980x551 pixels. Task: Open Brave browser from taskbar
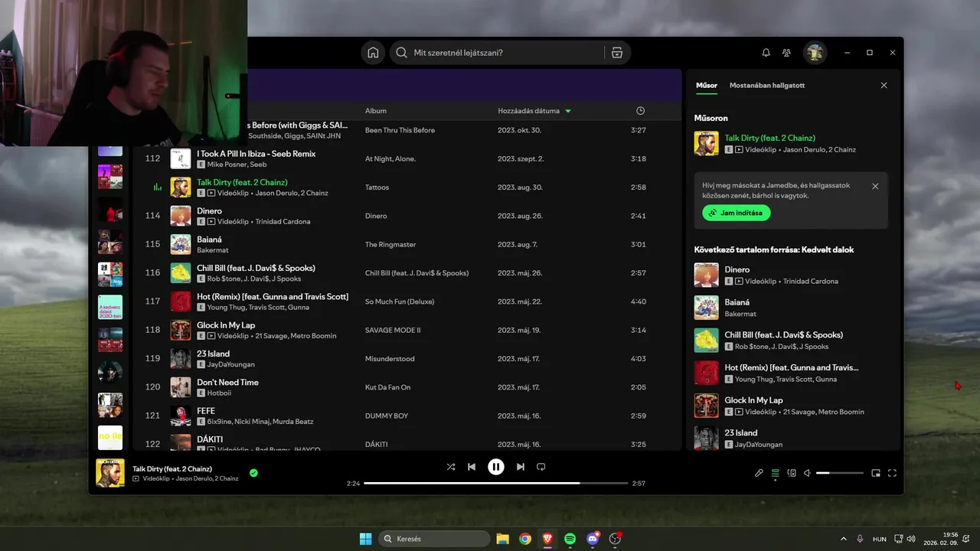click(547, 539)
